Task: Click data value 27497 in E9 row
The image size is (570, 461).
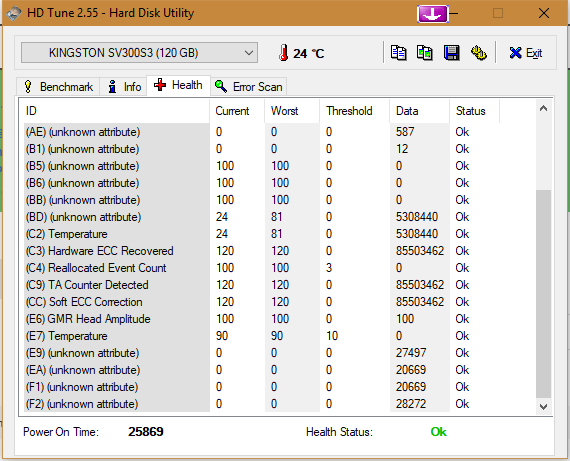Action: [x=411, y=353]
